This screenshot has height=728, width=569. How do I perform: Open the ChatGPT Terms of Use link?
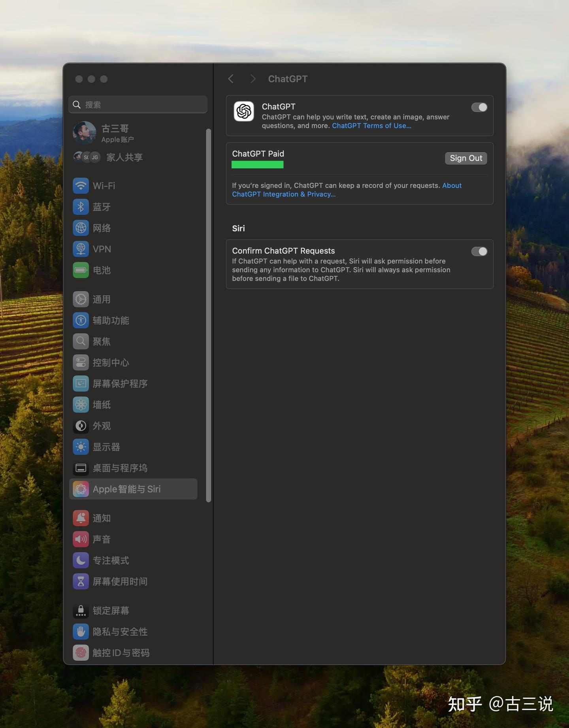(x=371, y=126)
